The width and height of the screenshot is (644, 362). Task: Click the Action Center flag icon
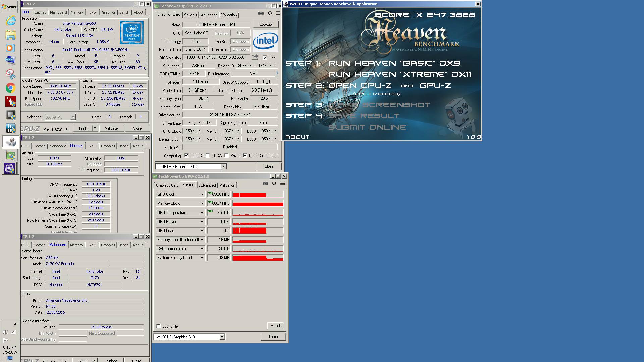[x=6, y=340]
